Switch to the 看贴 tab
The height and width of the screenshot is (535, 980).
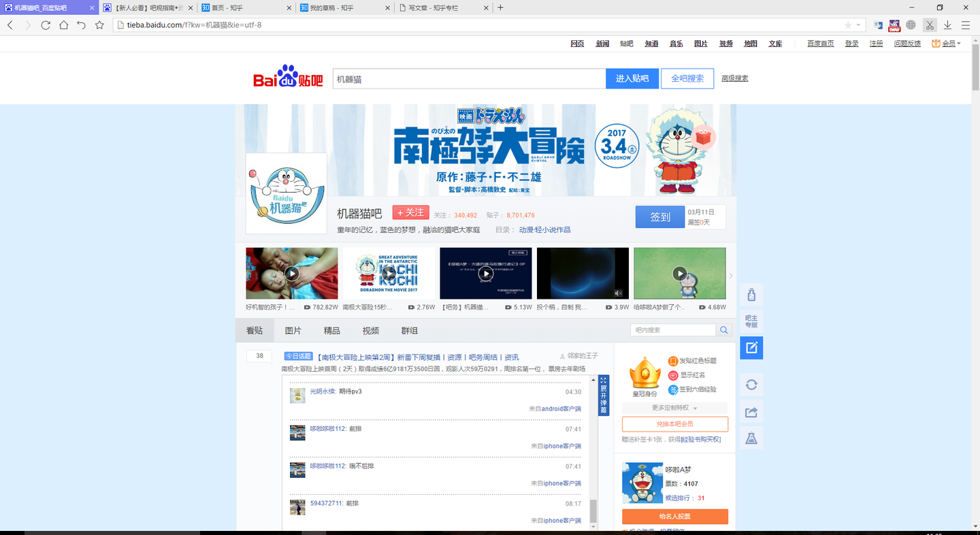(255, 330)
